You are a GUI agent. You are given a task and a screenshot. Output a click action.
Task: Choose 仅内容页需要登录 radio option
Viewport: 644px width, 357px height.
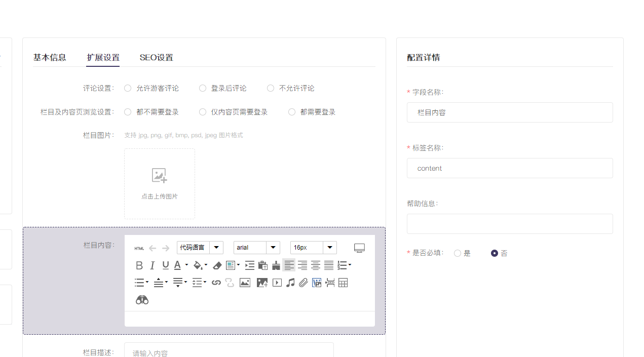click(x=203, y=112)
